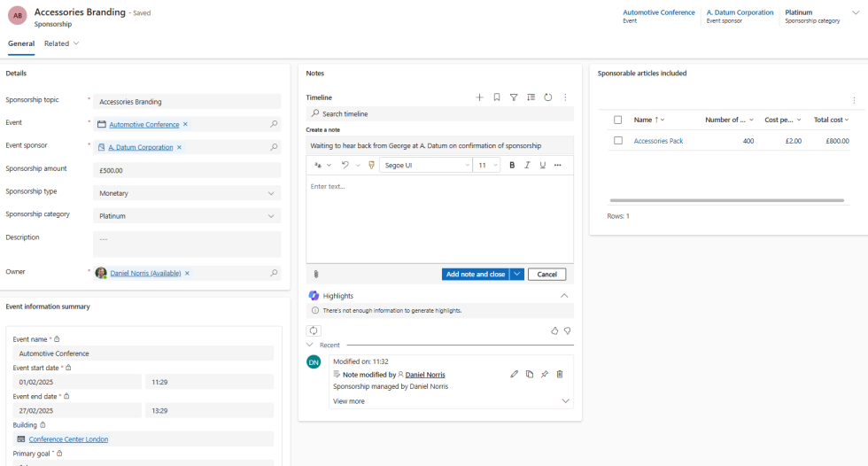Apply bold formatting in note editor
Image resolution: width=868 pixels, height=466 pixels.
512,165
